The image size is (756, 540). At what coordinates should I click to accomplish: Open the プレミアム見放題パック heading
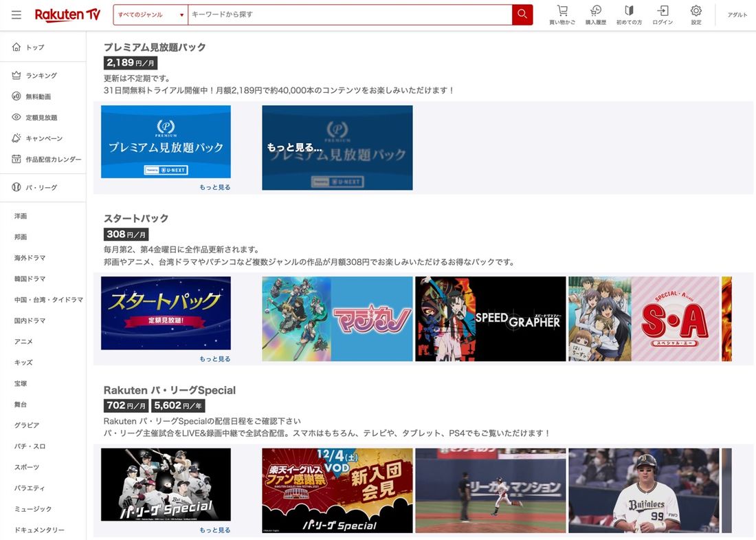[155, 47]
